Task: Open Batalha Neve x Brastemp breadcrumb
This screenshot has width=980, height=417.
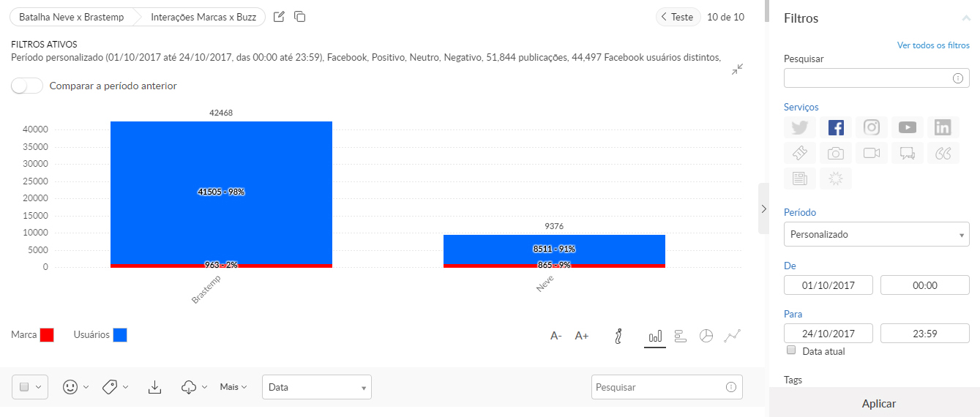Action: [71, 17]
